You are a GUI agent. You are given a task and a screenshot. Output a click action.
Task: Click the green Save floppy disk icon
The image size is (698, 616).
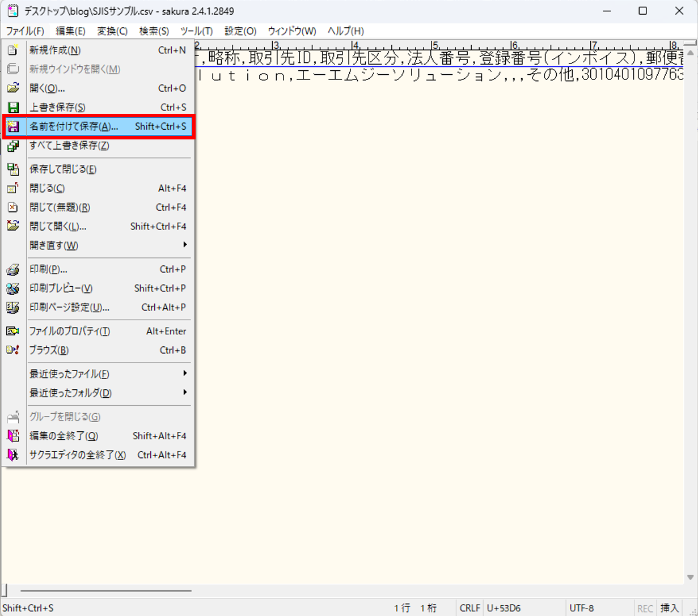(12, 107)
